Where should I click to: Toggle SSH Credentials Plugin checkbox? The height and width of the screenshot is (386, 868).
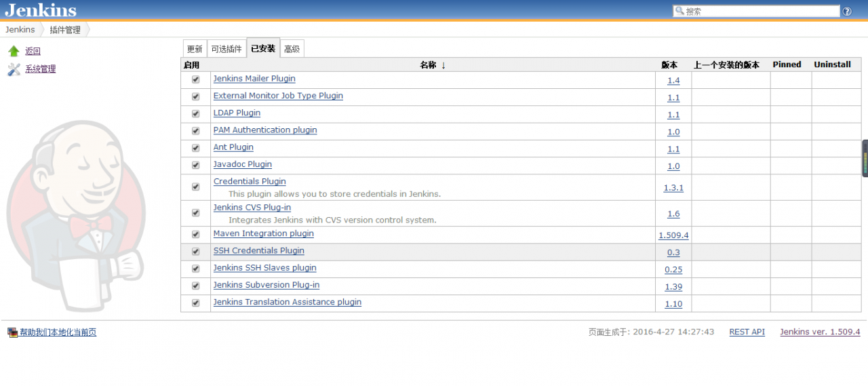click(x=196, y=251)
